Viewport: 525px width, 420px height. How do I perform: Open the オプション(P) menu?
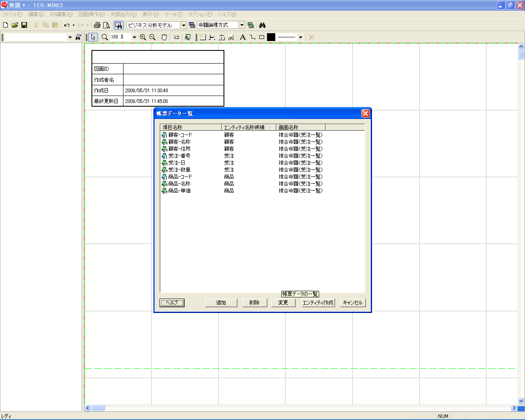[200, 14]
